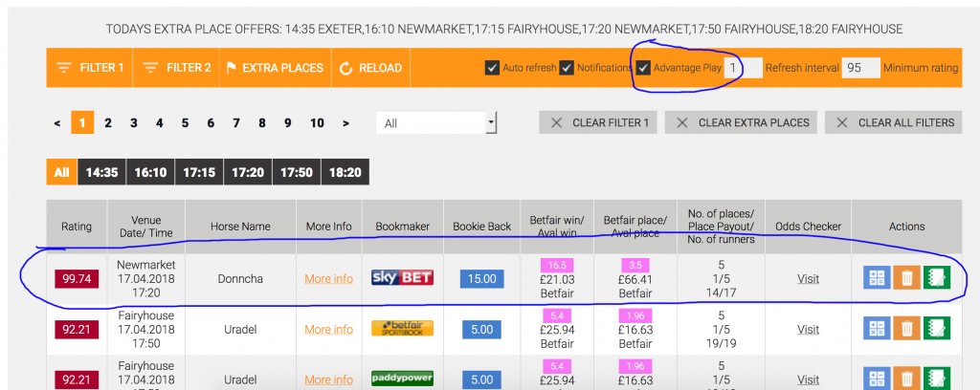Select the 17:15 race tab
The height and width of the screenshot is (390, 980).
[199, 172]
